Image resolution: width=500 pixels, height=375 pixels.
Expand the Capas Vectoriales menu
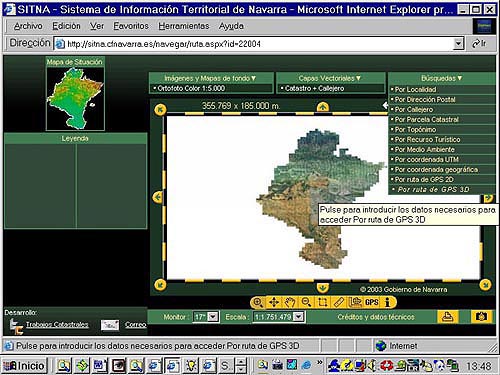(330, 78)
